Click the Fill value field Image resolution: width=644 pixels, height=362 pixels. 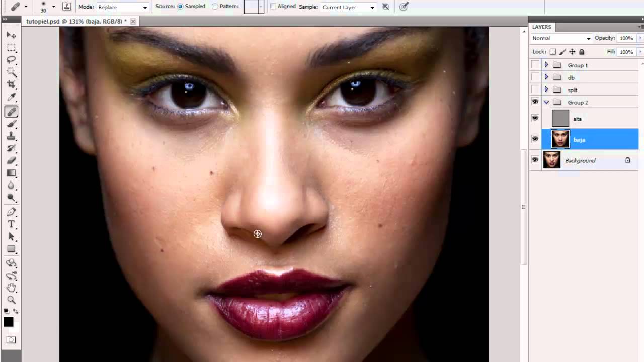[626, 52]
